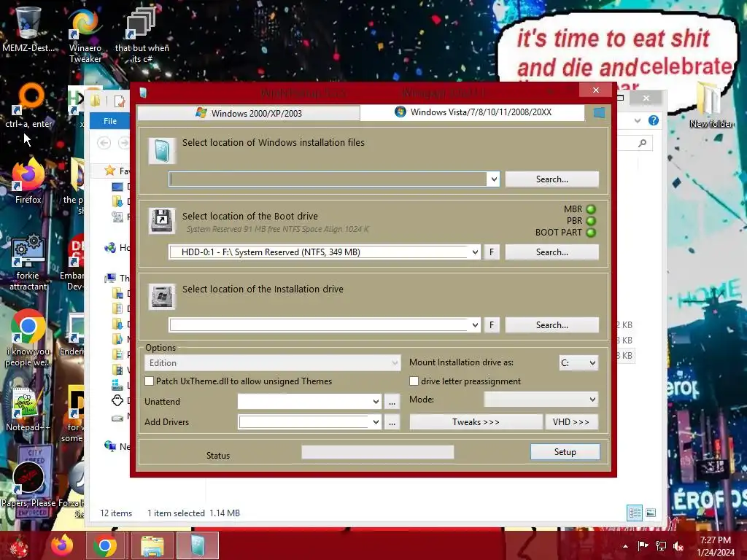The width and height of the screenshot is (747, 560).
Task: Open 'that but when its c#' shortcut
Action: 142,36
